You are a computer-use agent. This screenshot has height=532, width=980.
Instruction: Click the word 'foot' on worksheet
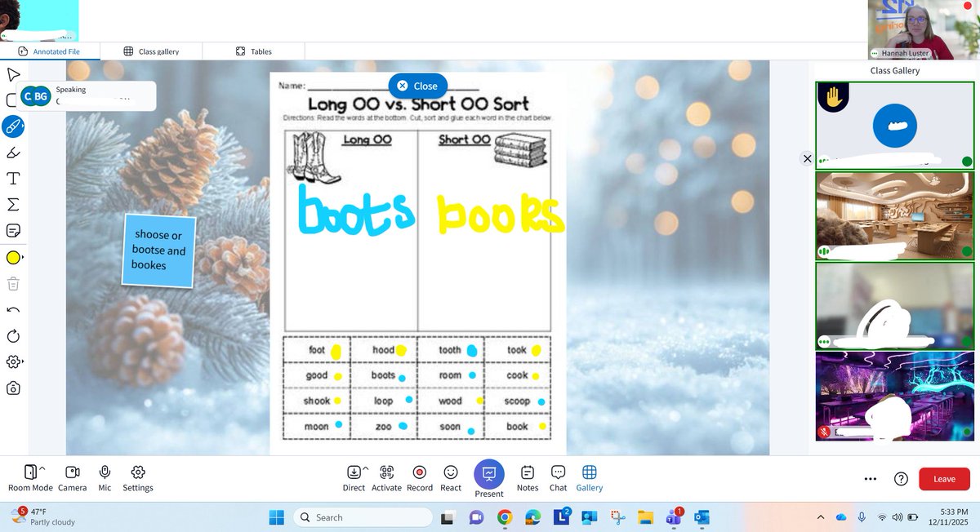pos(317,350)
